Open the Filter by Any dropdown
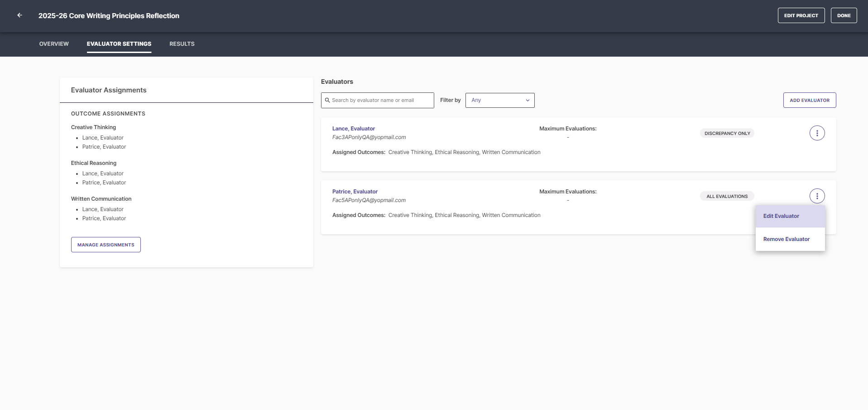The image size is (868, 410). pyautogui.click(x=500, y=100)
